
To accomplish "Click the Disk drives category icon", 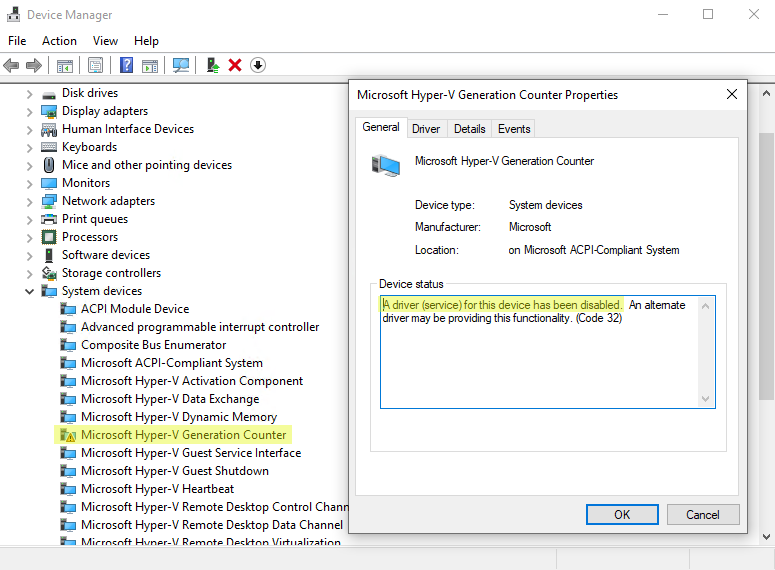I will coord(49,93).
